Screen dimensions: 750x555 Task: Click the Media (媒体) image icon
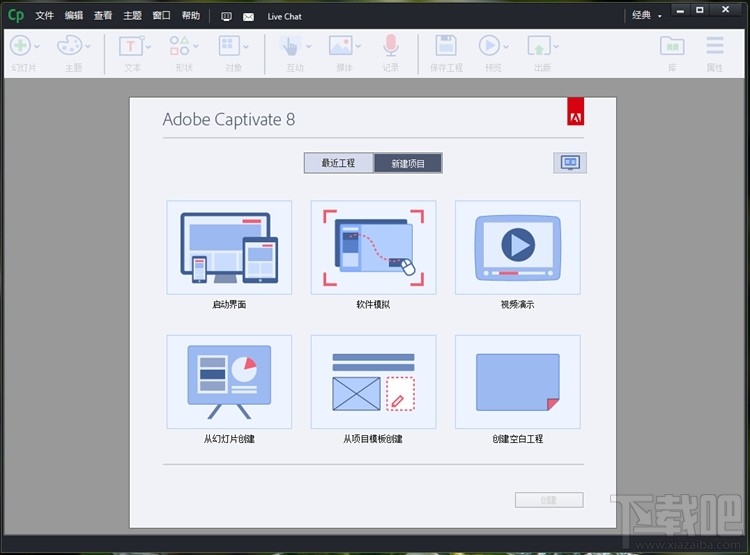[341, 46]
